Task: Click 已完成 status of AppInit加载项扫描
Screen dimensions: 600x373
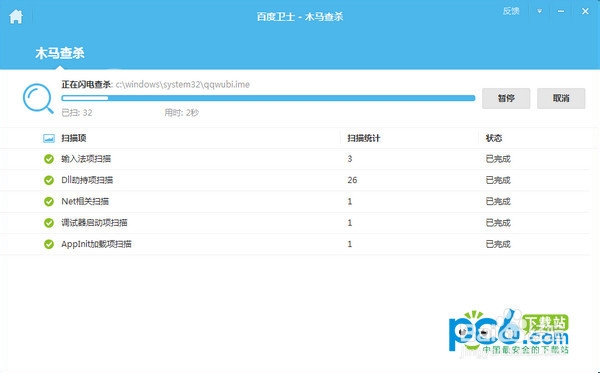Action: (498, 244)
